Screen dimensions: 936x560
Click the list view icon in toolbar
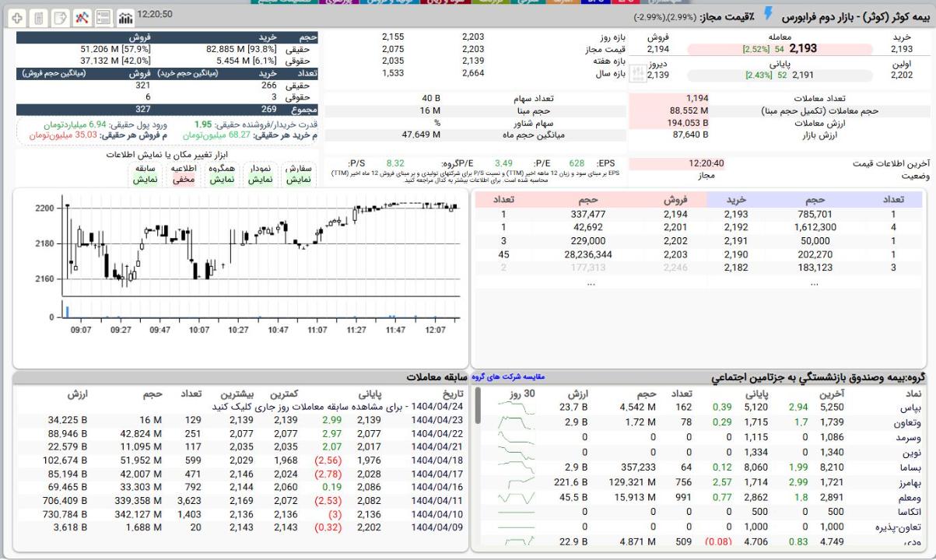(x=103, y=16)
